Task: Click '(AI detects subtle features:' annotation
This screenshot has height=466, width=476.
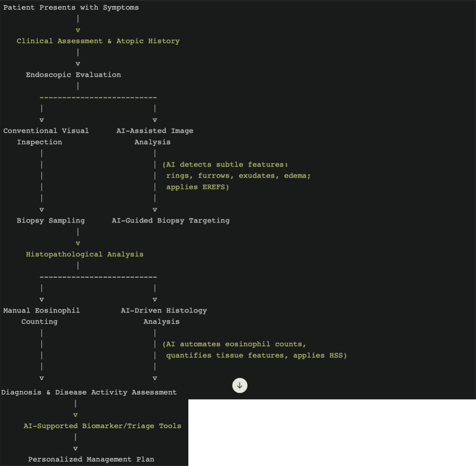Action: point(225,164)
